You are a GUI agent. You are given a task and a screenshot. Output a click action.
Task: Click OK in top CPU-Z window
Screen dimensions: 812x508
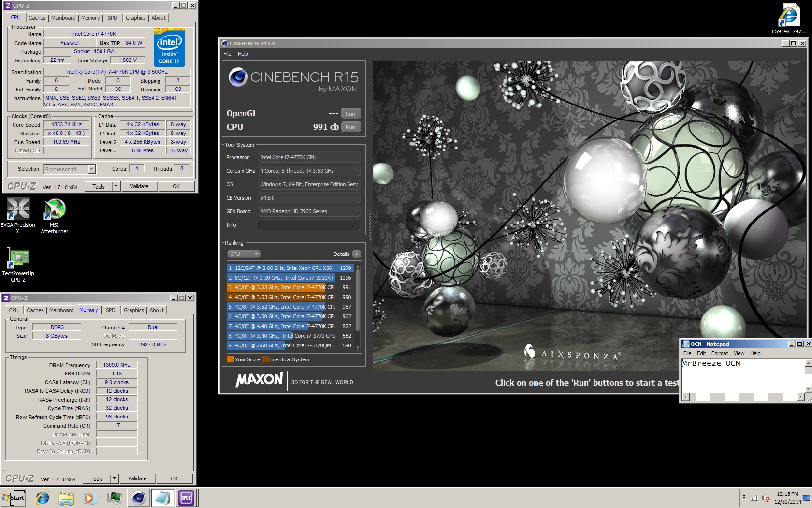pos(176,186)
